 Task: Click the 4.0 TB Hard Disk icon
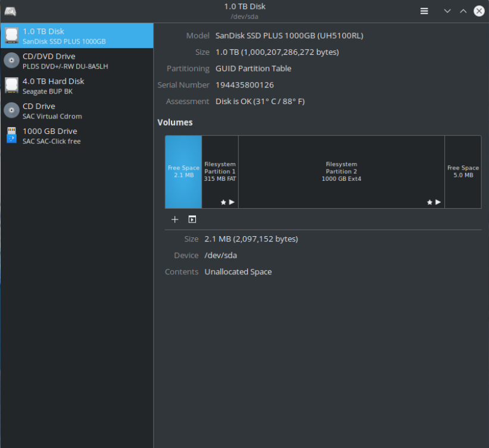pos(11,85)
